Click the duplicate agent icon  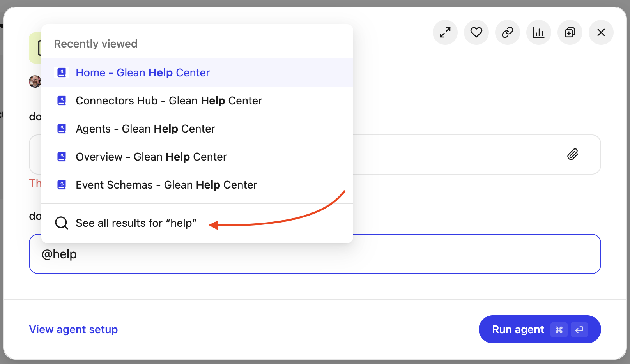click(x=570, y=32)
